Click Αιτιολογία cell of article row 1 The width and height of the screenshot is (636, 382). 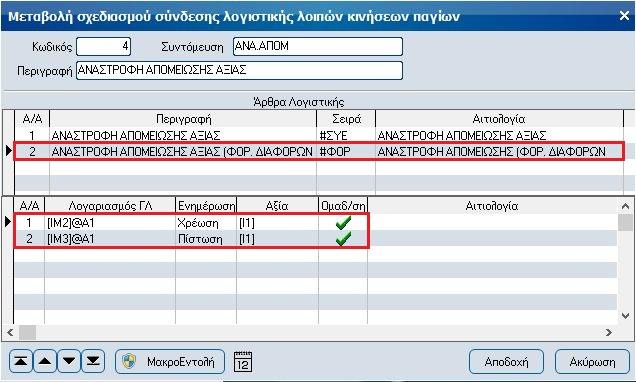[499, 135]
